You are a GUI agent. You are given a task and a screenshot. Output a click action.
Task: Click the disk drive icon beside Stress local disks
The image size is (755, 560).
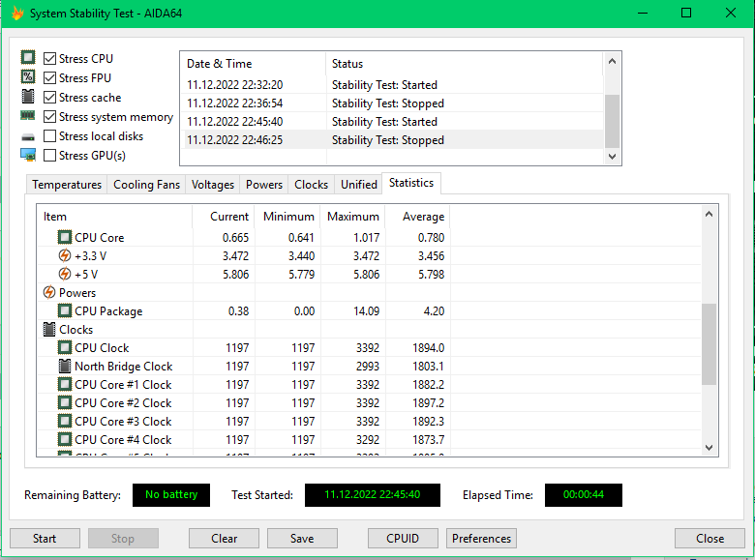tap(28, 137)
